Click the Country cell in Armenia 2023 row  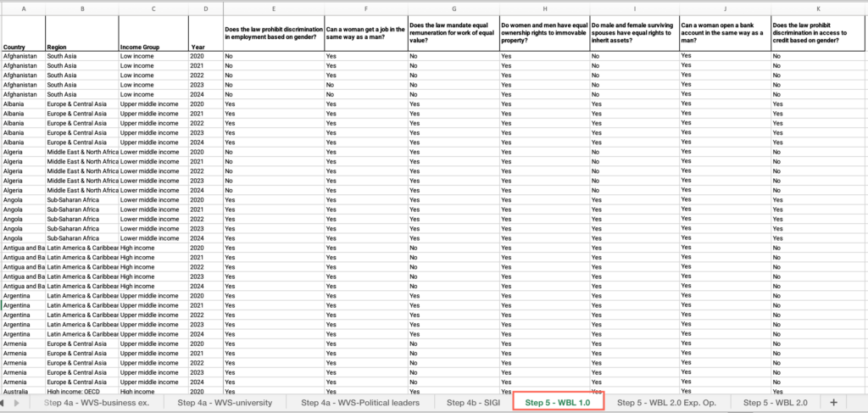23,372
